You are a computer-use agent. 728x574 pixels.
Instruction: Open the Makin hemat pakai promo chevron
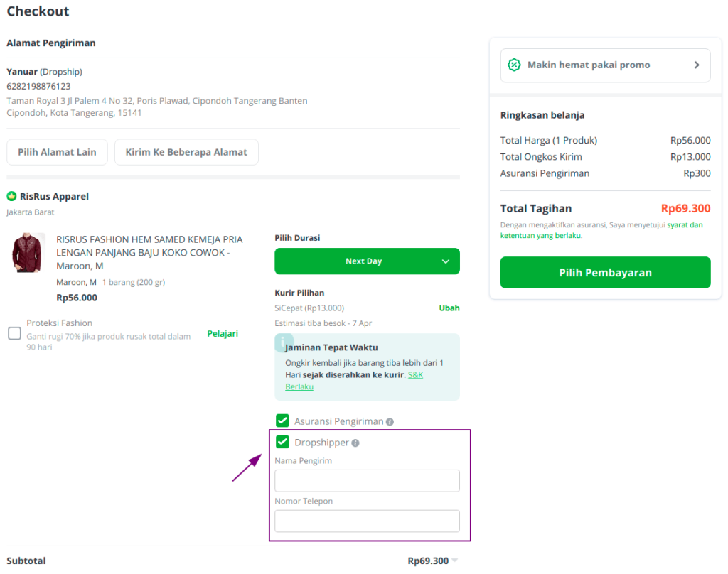click(x=697, y=65)
